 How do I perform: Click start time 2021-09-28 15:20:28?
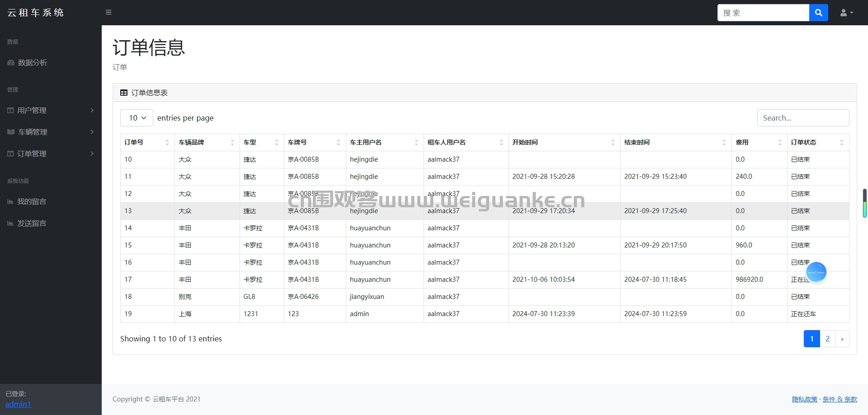click(x=543, y=177)
